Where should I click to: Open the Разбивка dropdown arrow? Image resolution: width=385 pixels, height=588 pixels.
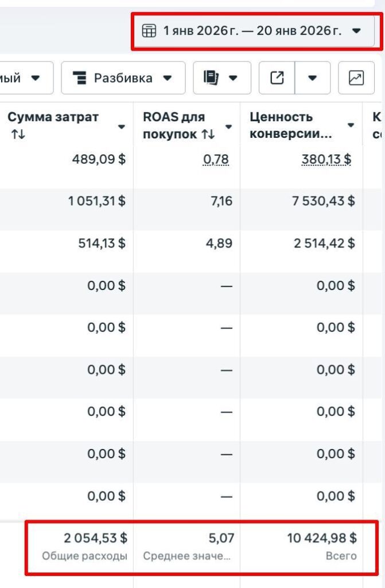[x=167, y=78]
